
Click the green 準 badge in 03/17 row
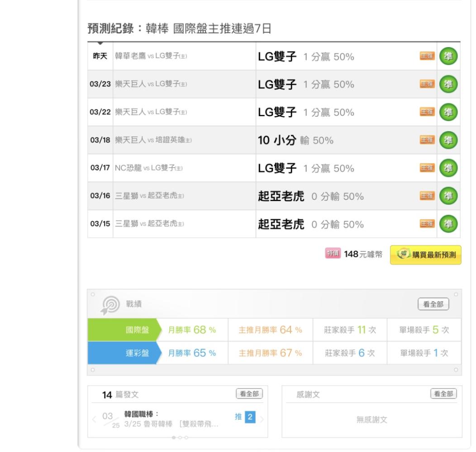448,168
